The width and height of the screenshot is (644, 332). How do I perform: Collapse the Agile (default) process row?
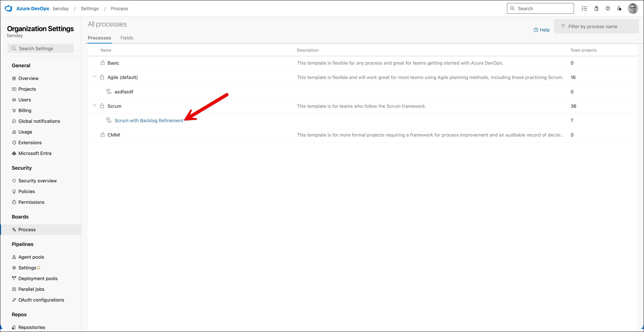[x=94, y=76]
